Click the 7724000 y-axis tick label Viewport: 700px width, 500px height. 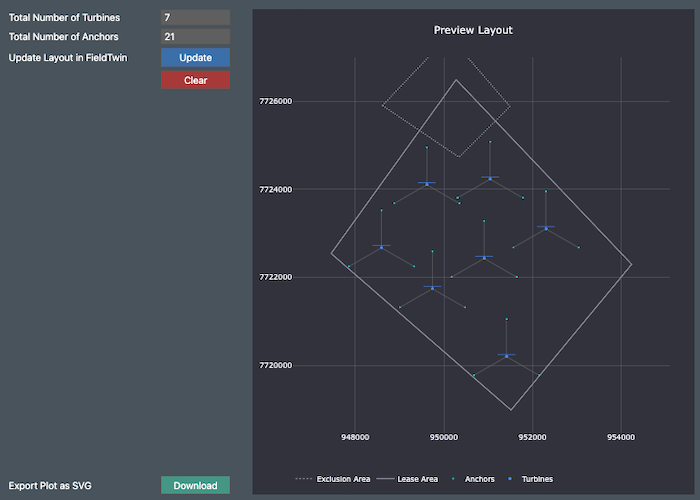[275, 189]
